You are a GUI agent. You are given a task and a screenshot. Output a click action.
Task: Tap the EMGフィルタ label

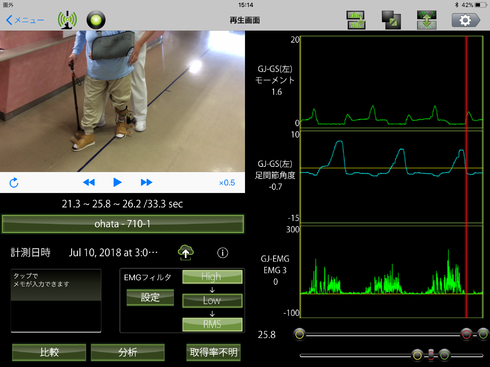click(147, 277)
